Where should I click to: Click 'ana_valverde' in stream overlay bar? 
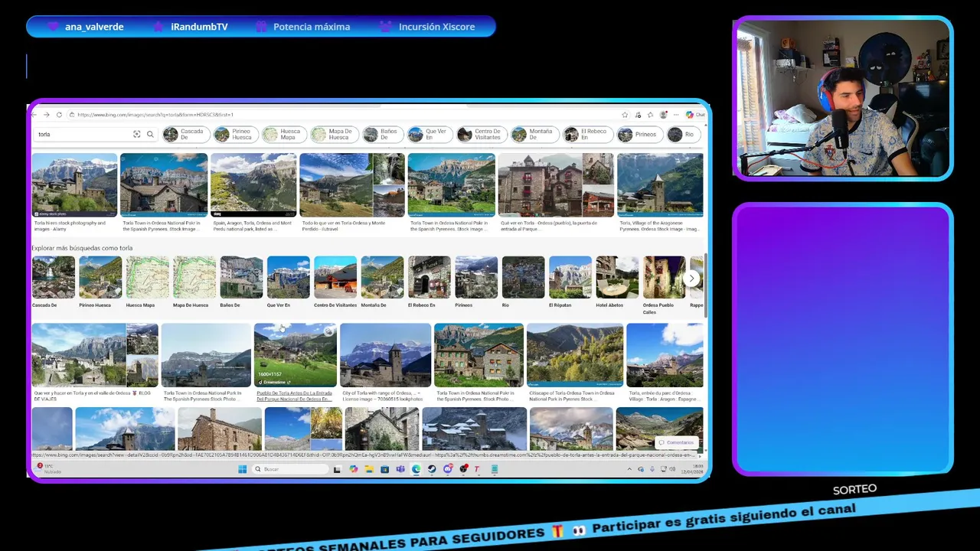coord(94,27)
